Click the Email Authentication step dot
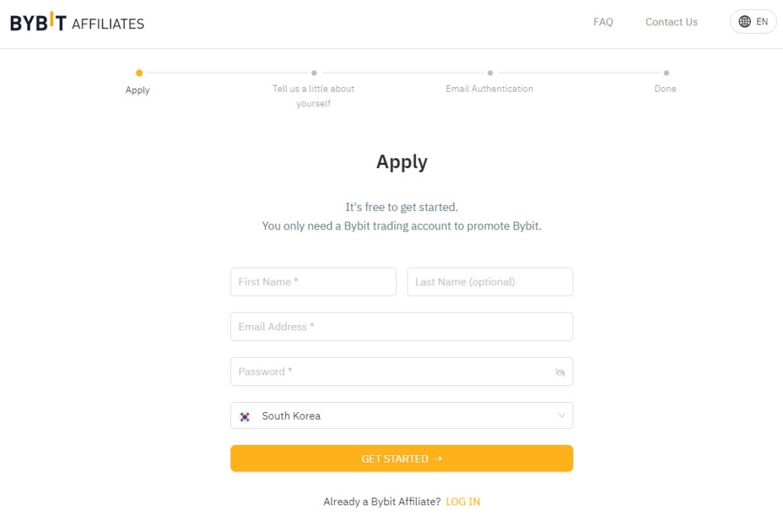Image resolution: width=783 pixels, height=532 pixels. [x=490, y=73]
